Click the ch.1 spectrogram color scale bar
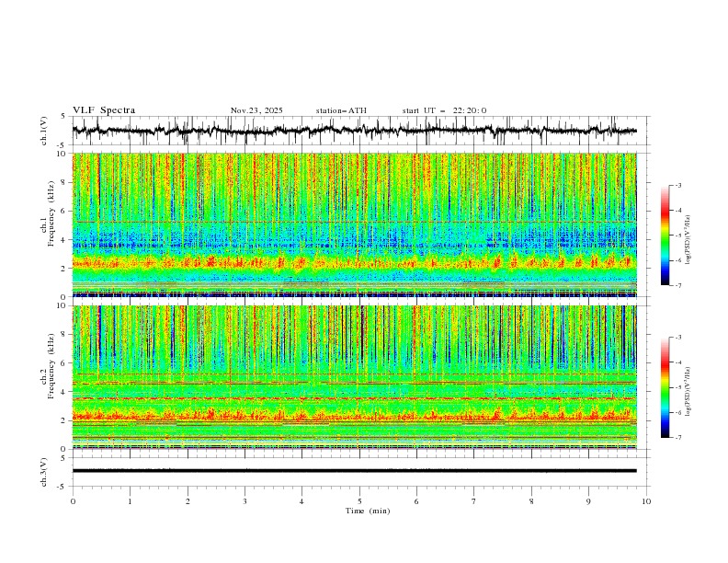The height and width of the screenshot is (563, 728). [665, 236]
